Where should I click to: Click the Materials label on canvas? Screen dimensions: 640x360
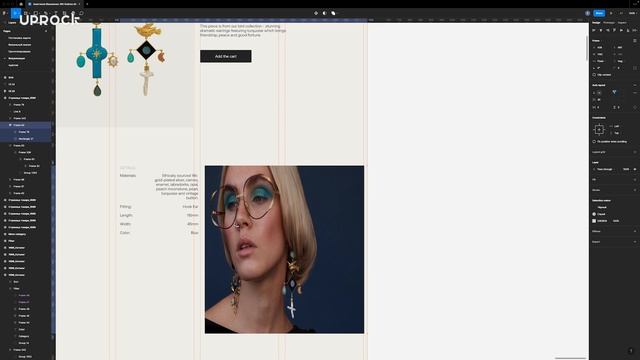point(128,176)
